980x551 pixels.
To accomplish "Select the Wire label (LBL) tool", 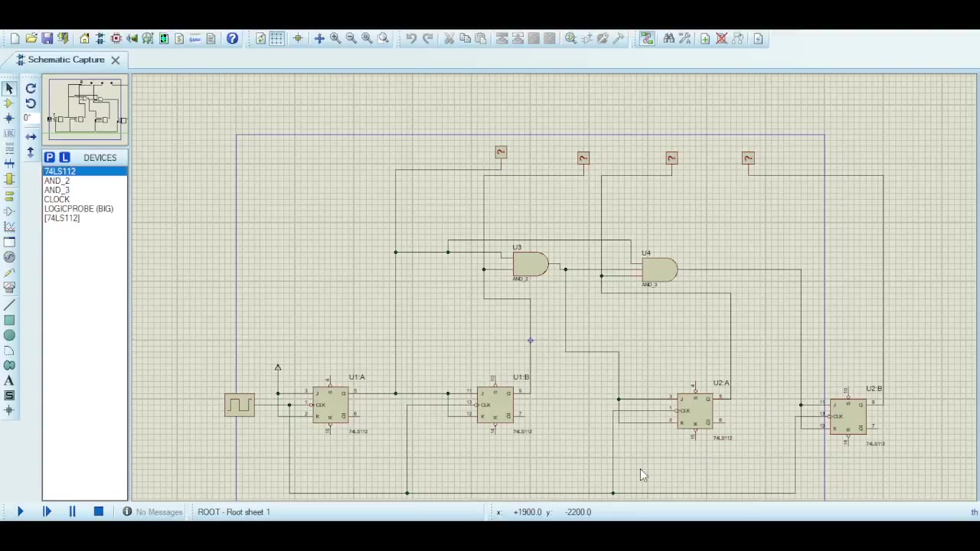I will point(9,134).
